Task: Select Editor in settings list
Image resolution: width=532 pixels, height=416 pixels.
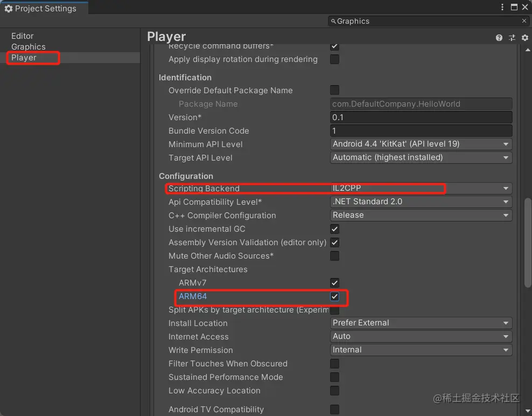Action: [23, 36]
